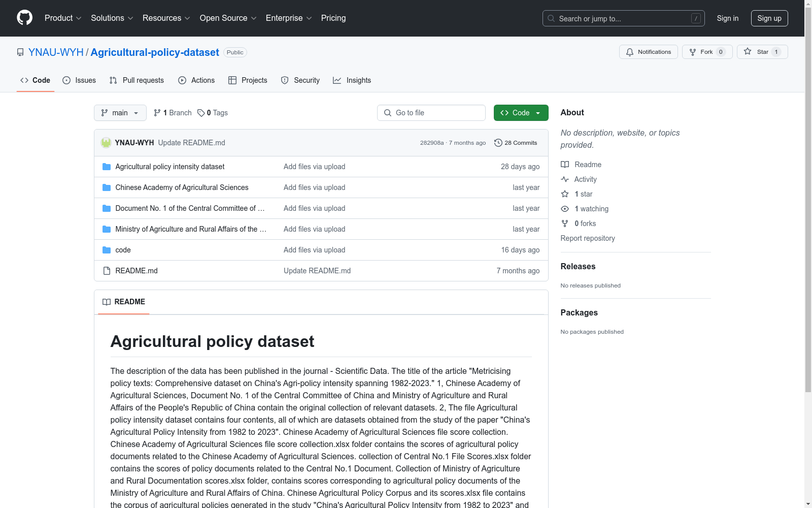Star the repository with the star icon
This screenshot has height=508, width=812.
point(748,51)
